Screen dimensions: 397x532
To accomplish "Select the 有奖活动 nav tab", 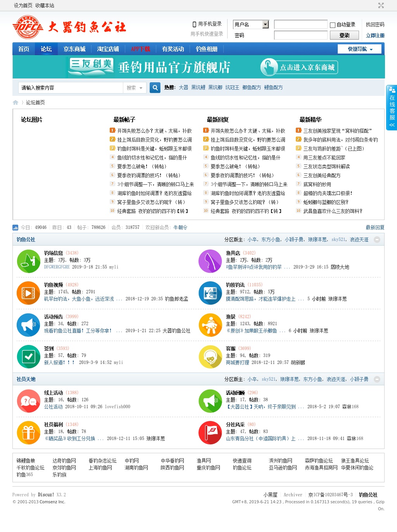I will [x=173, y=49].
